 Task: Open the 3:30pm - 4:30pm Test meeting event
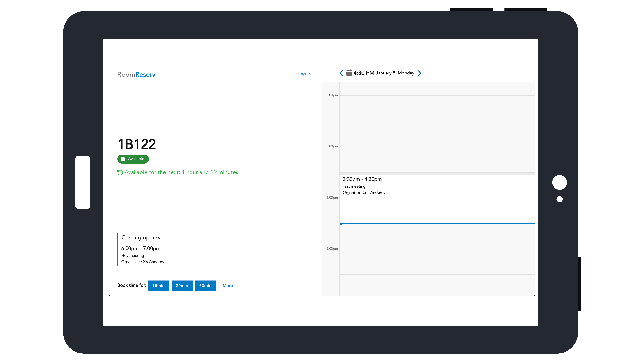[x=437, y=199]
